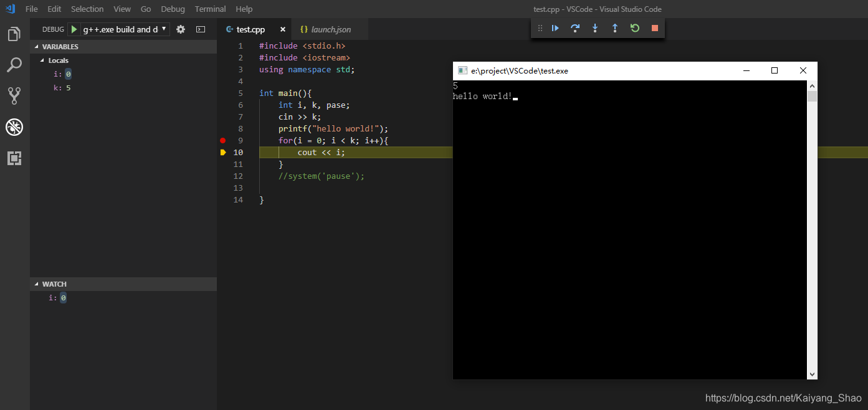Switch to the launch.json tab
This screenshot has height=410, width=868.
point(331,29)
